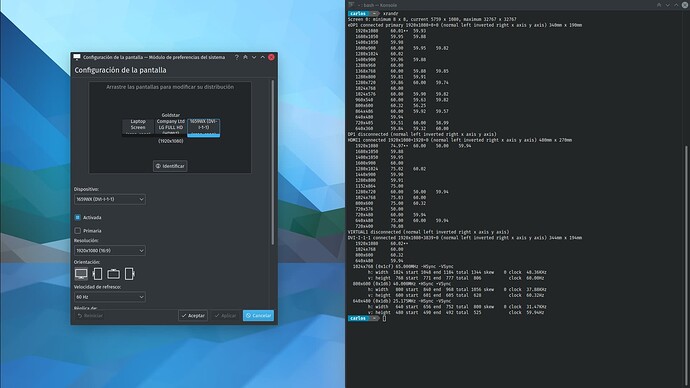Click the Configuración de la pantalla heading

[x=120, y=70]
